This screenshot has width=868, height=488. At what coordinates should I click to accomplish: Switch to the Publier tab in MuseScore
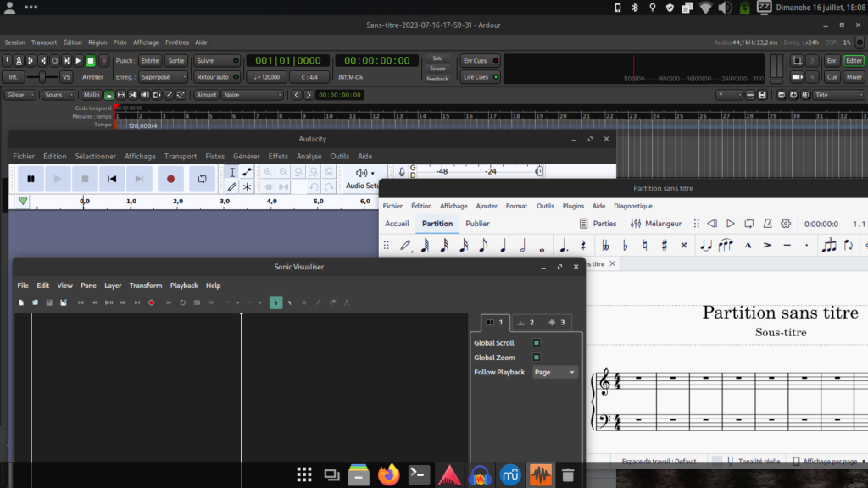(477, 224)
